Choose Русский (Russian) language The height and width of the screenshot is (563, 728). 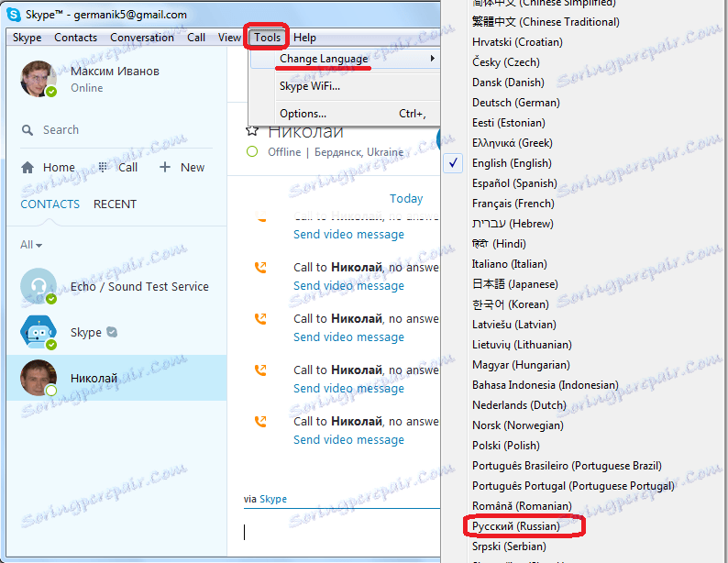516,526
